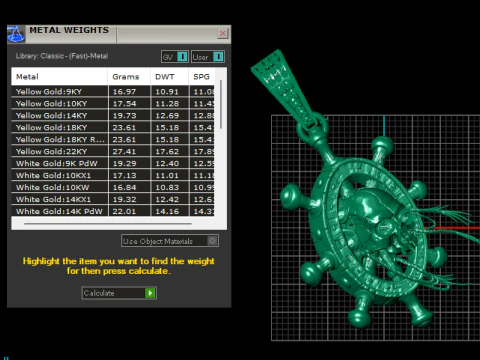Click the 11.01 DWT value
The image size is (480, 360).
click(x=167, y=176)
